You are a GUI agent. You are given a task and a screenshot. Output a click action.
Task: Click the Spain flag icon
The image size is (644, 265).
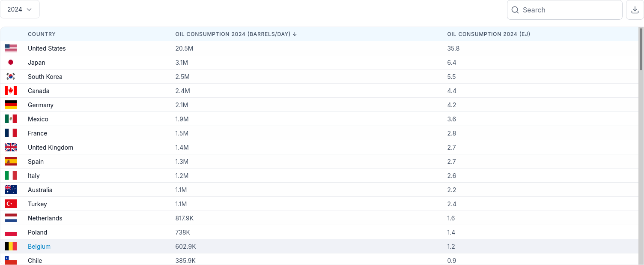(x=11, y=162)
